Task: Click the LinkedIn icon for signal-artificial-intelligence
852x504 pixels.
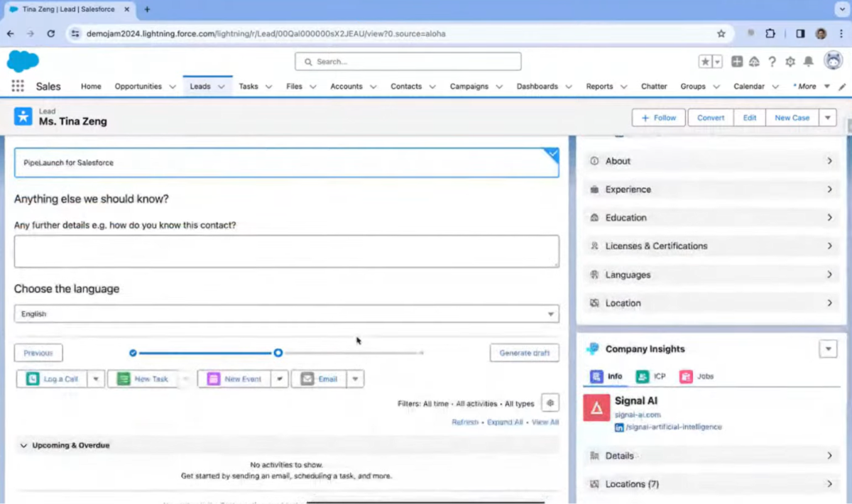Action: tap(619, 427)
